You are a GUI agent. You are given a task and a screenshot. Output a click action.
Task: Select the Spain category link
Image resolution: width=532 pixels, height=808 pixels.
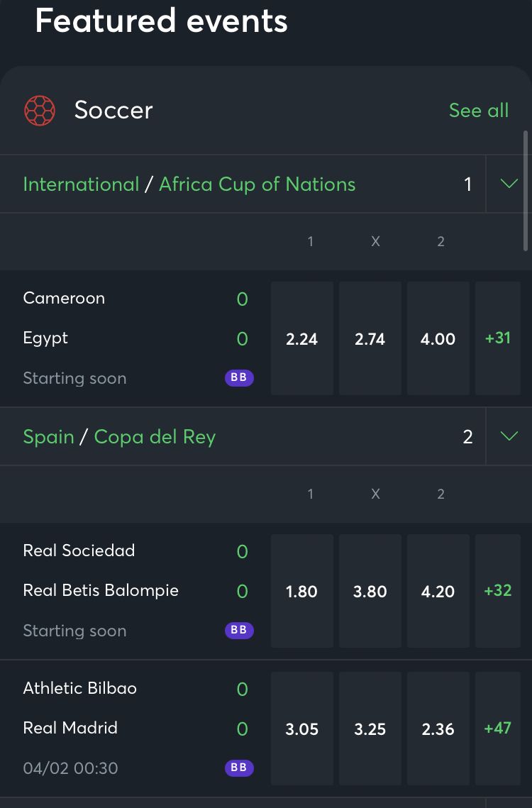point(48,437)
